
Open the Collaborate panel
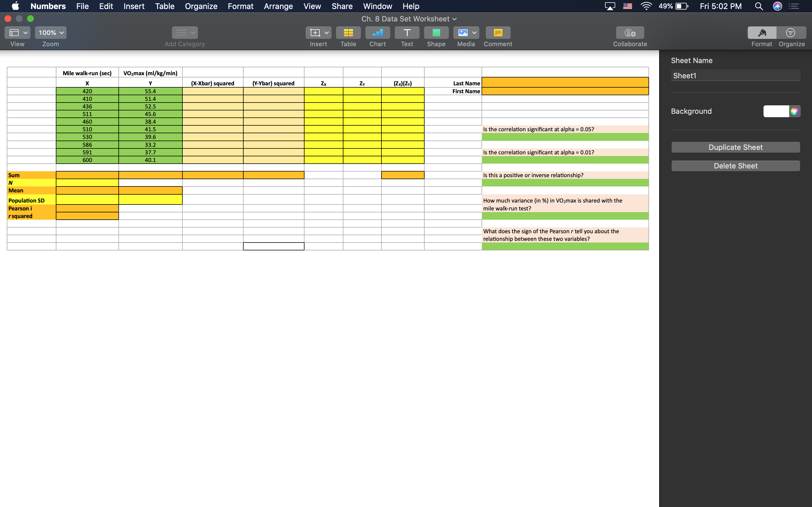point(630,32)
